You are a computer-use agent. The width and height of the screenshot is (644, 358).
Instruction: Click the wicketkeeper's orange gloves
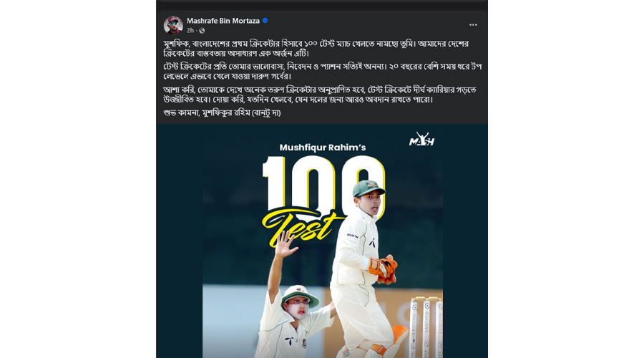[x=384, y=269]
